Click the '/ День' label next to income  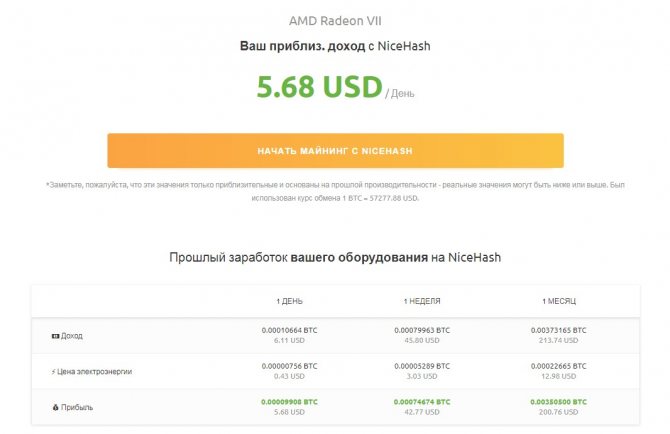click(400, 94)
